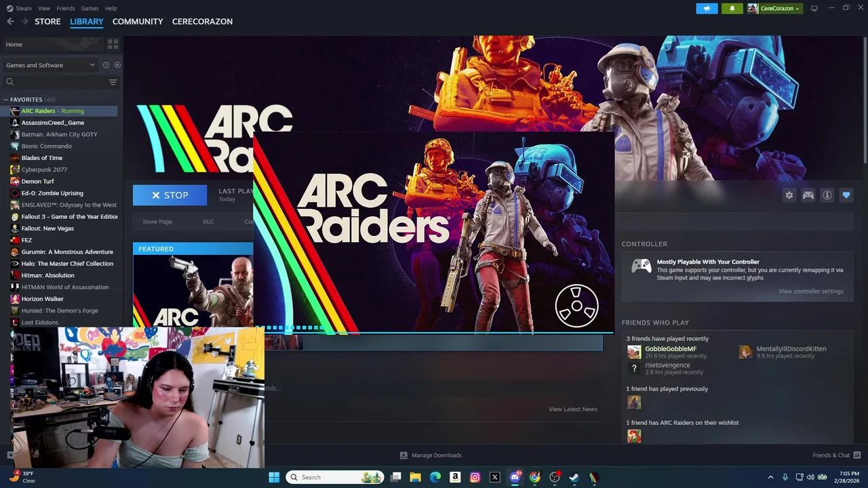Open CereCorazon account dropdown

(x=774, y=8)
